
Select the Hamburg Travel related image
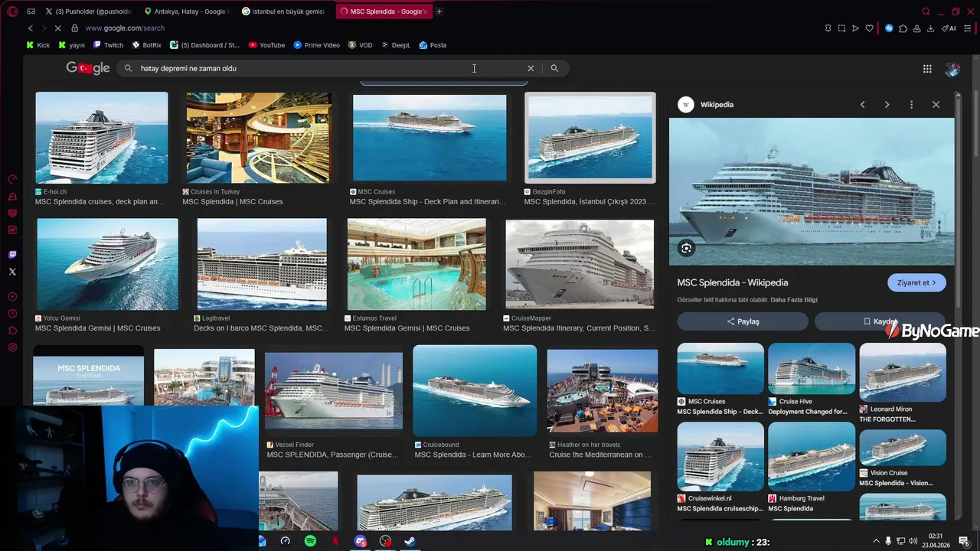812,457
